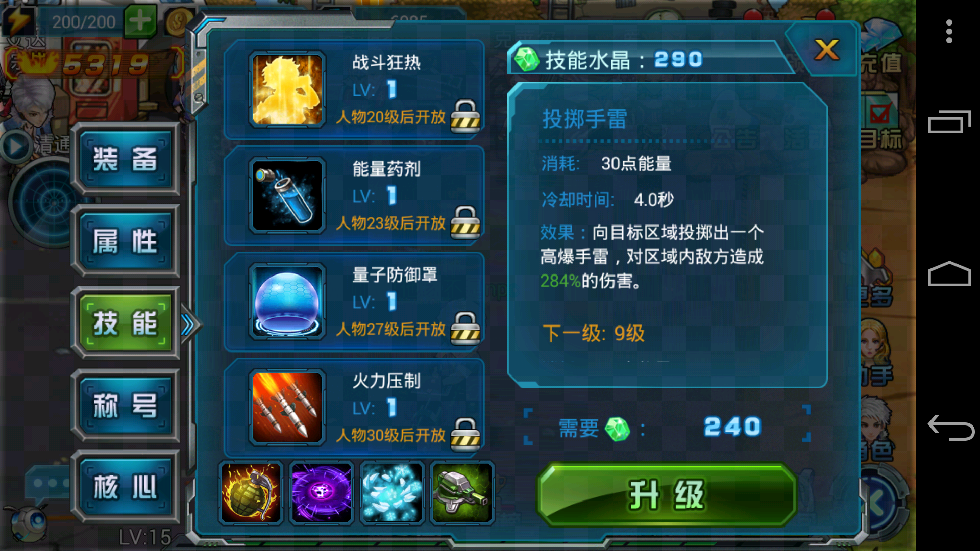Select the purple vortex skill icon
The width and height of the screenshot is (980, 551).
click(x=321, y=493)
